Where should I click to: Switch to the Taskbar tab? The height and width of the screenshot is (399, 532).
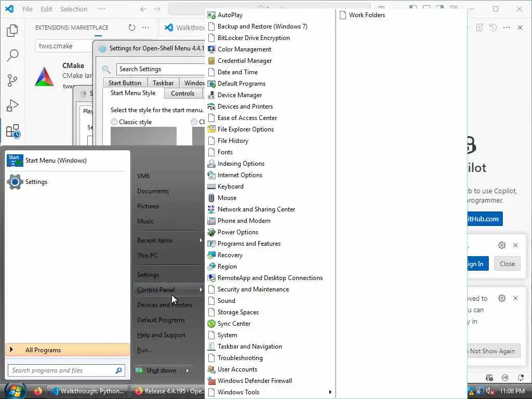(x=163, y=83)
